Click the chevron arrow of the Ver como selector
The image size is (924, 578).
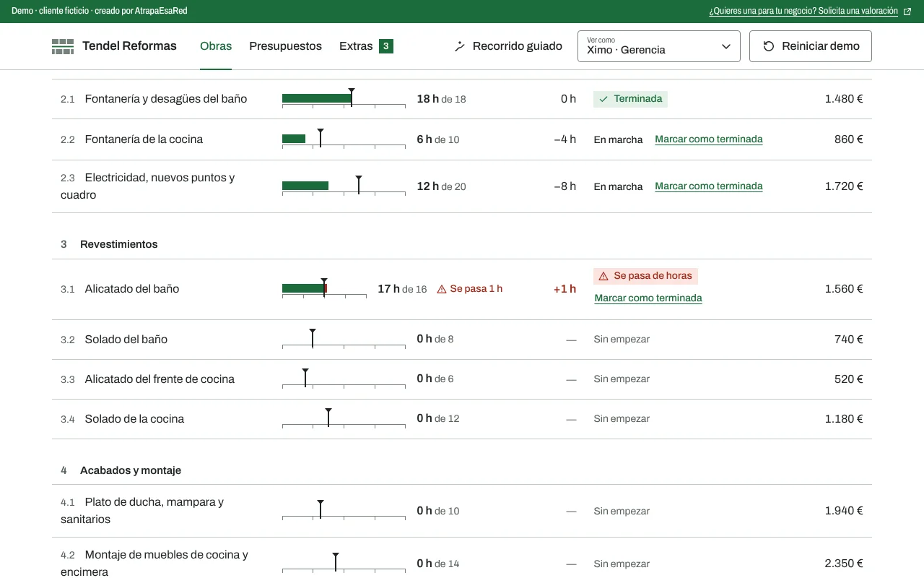point(726,46)
